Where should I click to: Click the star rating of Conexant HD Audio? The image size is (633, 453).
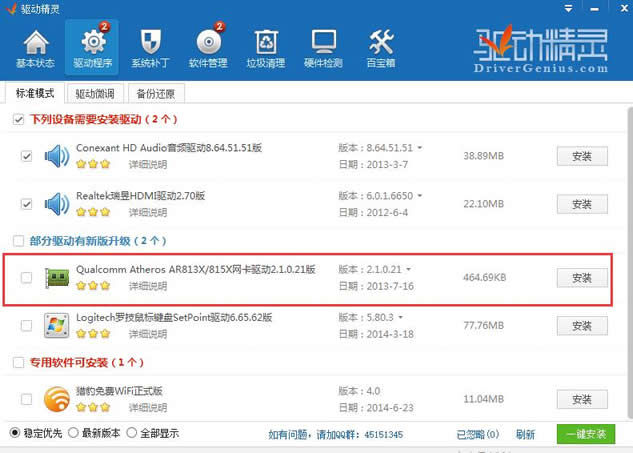point(93,164)
